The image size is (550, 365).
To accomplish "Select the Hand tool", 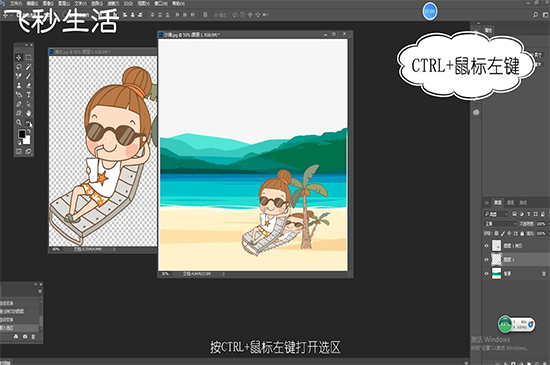I will pyautogui.click(x=29, y=113).
